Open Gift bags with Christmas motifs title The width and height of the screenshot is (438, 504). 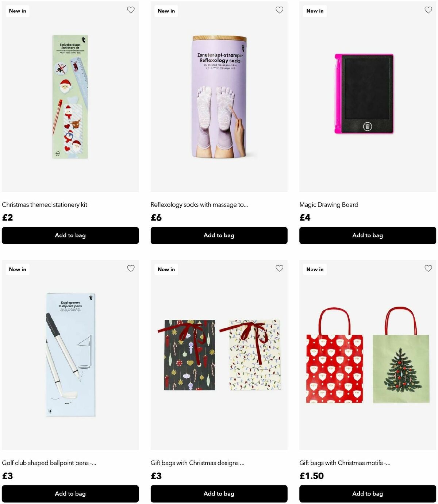(x=345, y=463)
